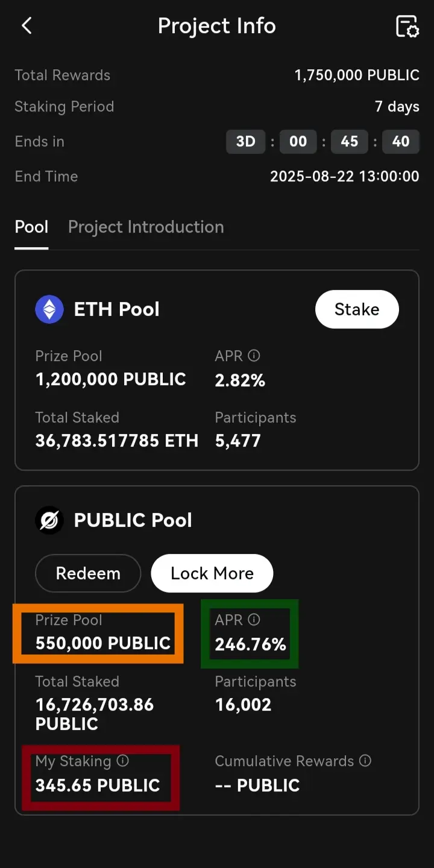The width and height of the screenshot is (434, 868).
Task: Stake in the ETH Pool
Action: (357, 309)
